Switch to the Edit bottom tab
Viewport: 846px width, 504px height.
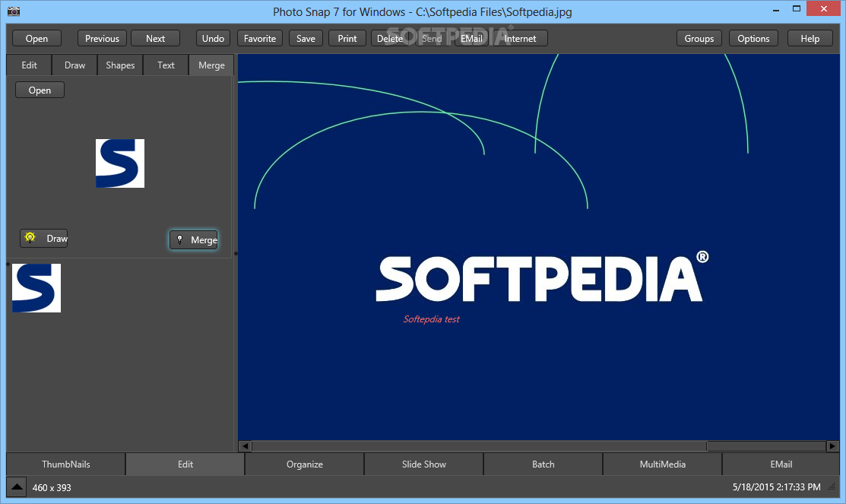tap(185, 464)
